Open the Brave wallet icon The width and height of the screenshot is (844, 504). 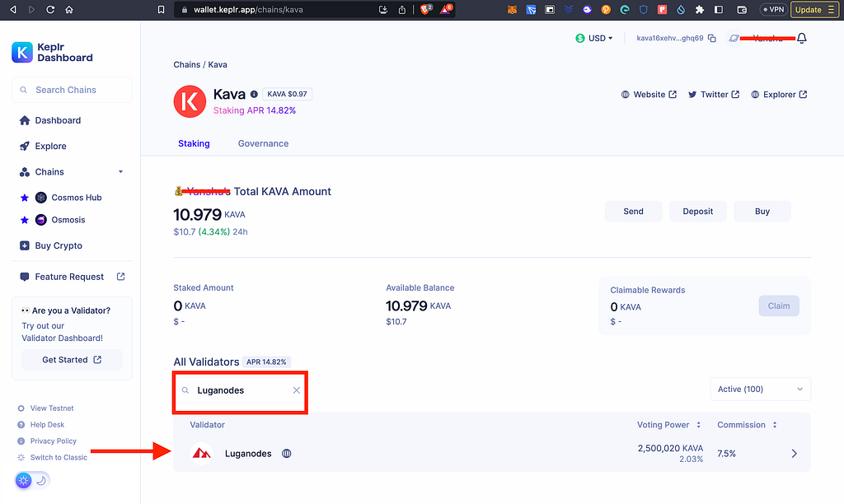pyautogui.click(x=742, y=10)
